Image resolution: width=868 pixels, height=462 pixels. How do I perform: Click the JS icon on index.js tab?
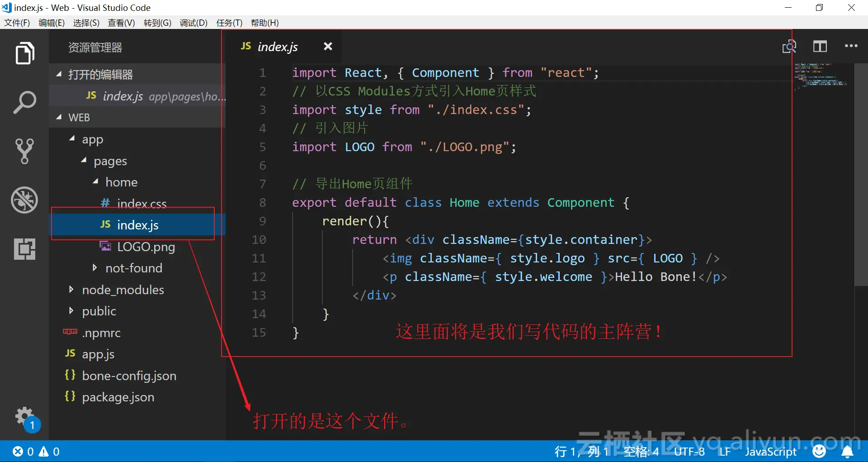(246, 46)
